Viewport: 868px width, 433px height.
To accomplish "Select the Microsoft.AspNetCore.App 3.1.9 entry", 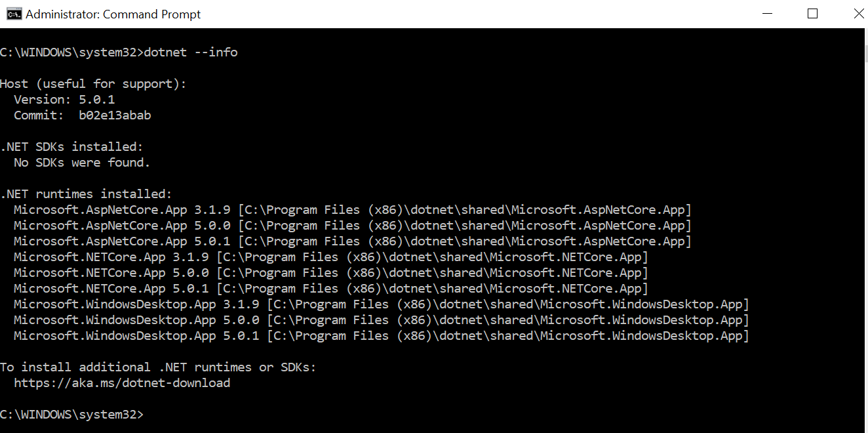I will point(346,209).
